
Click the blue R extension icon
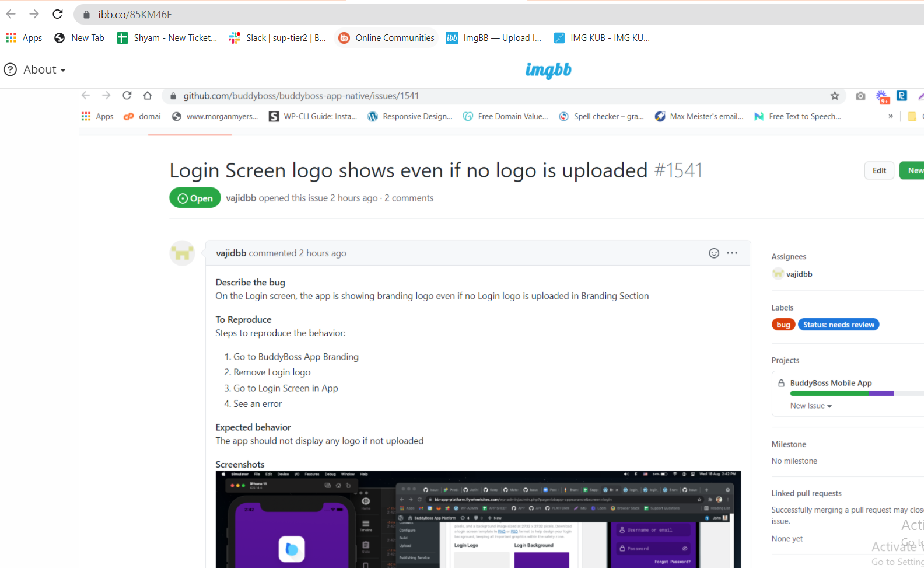click(902, 96)
